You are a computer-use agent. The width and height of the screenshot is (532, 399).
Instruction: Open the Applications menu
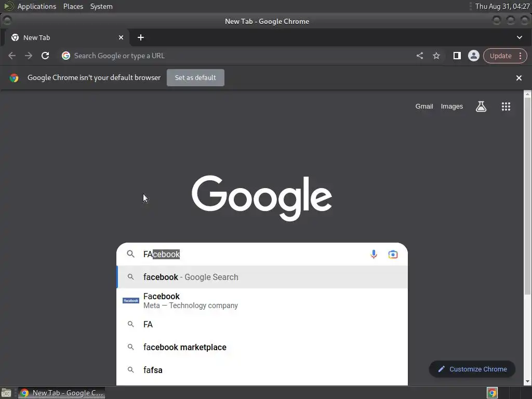37,6
